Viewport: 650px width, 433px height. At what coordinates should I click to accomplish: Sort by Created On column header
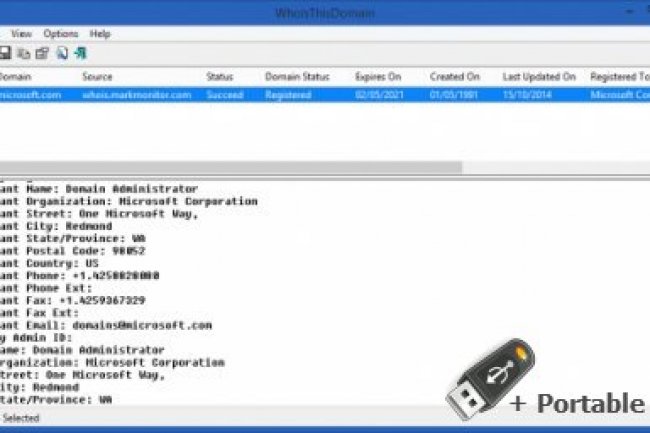click(455, 77)
